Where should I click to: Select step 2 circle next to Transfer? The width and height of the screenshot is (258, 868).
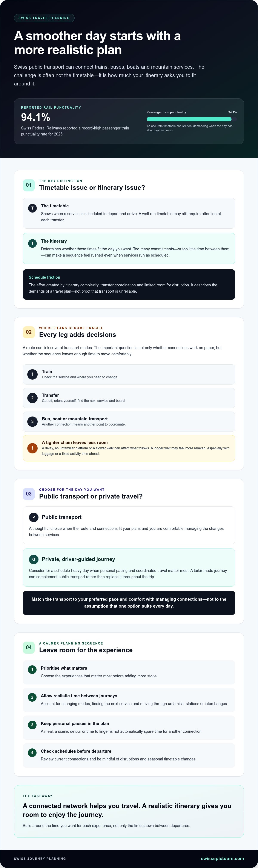32,398
